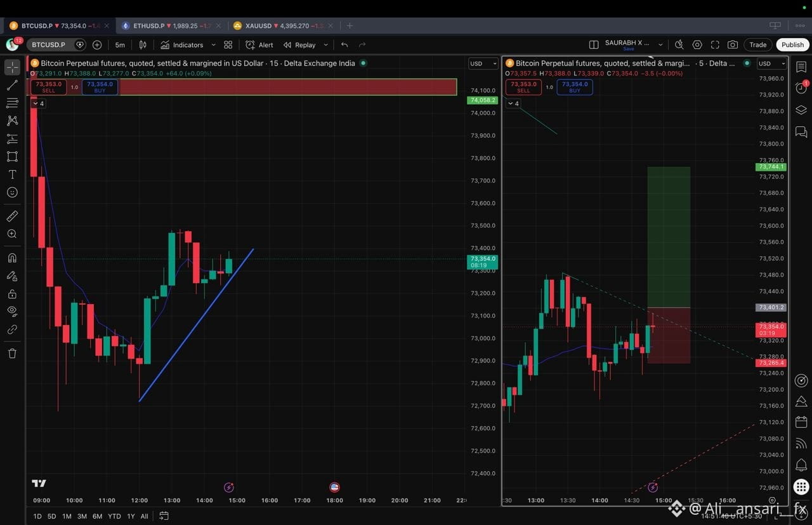Select the crosshair cursor tool
The width and height of the screenshot is (812, 525).
(12, 67)
